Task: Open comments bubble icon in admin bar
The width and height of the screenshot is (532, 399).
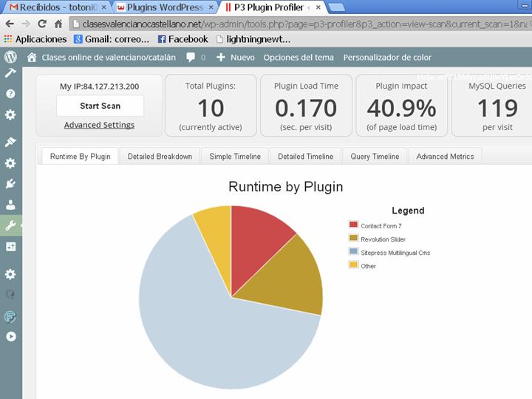Action: click(191, 58)
